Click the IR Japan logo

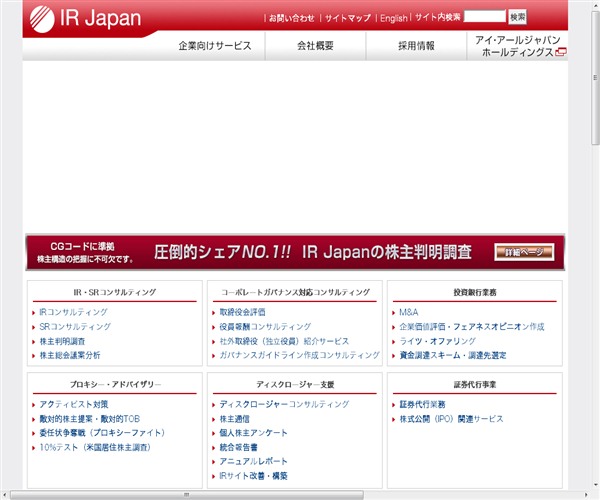[85, 19]
